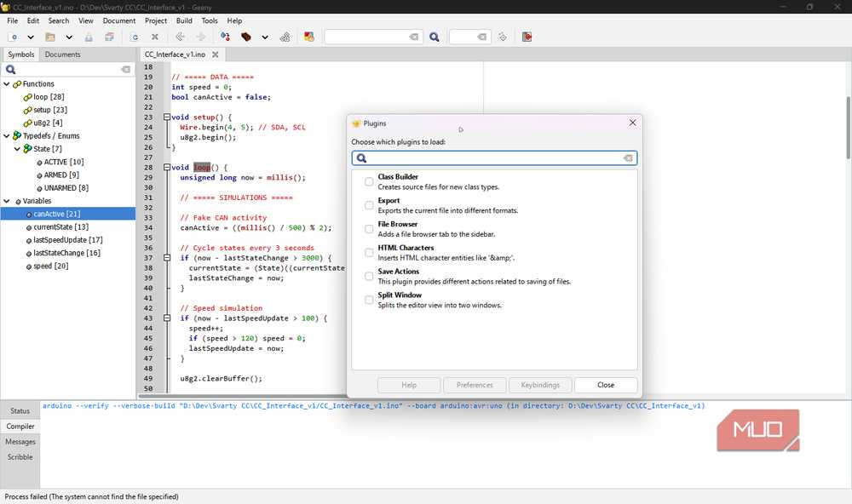
Task: Click the Keybindings button in Plugins dialog
Action: pyautogui.click(x=540, y=385)
